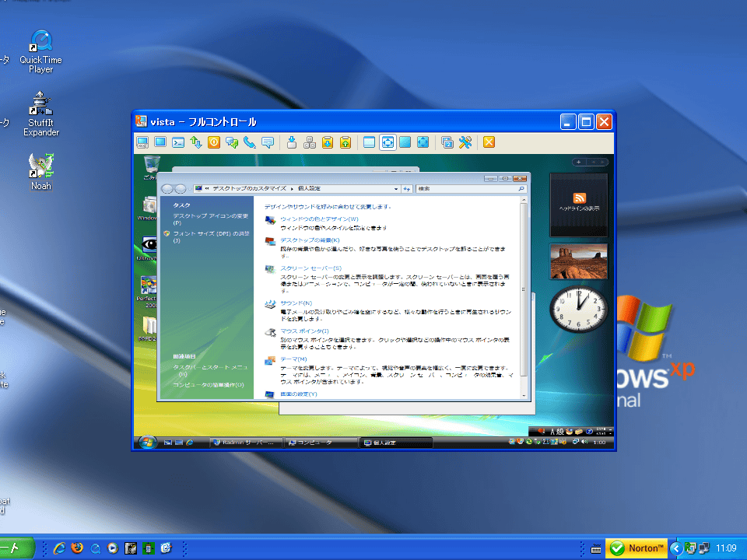747x560 pixels.
Task: Click RSS headlines gadget in Vista sidebar
Action: [579, 205]
